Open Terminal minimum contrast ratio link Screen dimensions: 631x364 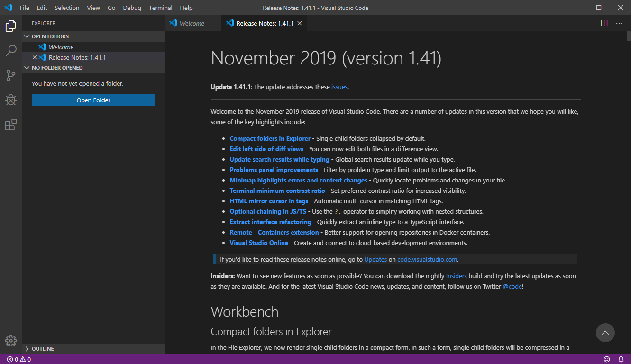[x=277, y=191]
